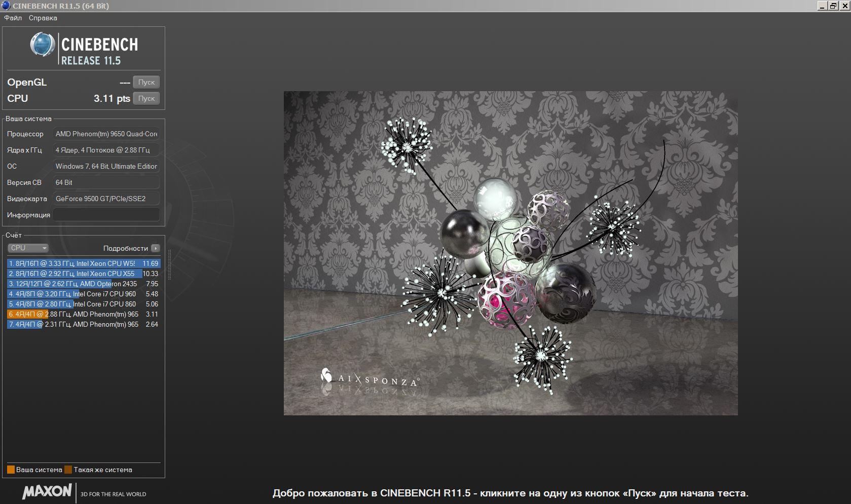Screen dimensions: 851x504
Task: Click the Видеокарта GeForce 9500 GT field
Action: pyautogui.click(x=106, y=199)
